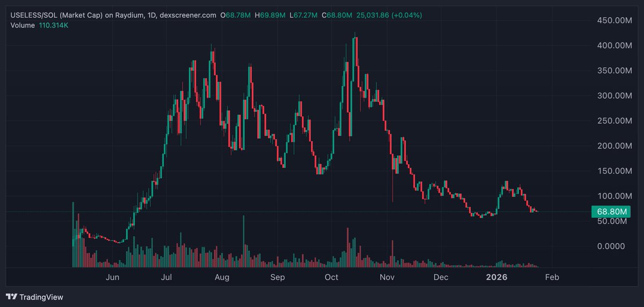Image resolution: width=644 pixels, height=307 pixels.
Task: Click the close value C68.80M
Action: point(336,15)
